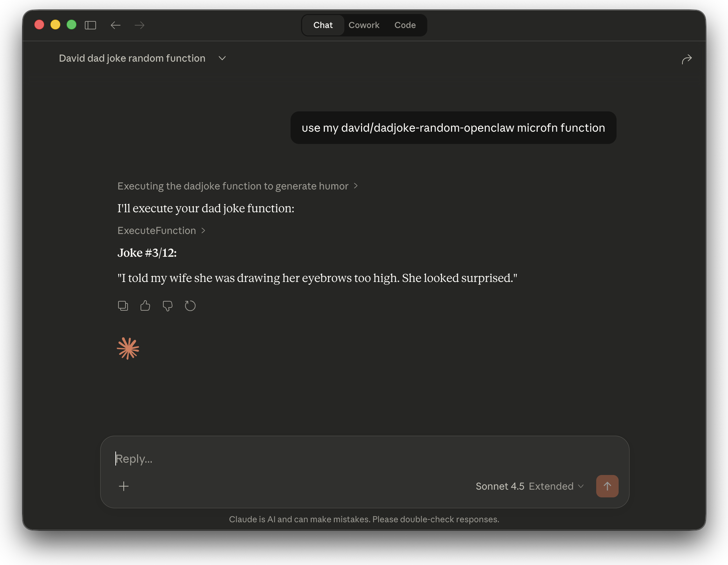Expand the ExecuteFunction tool call

161,230
